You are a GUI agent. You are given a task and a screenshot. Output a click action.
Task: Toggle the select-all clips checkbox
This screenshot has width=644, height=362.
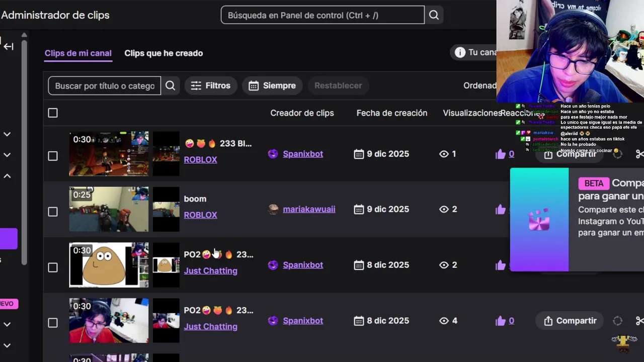pos(53,113)
